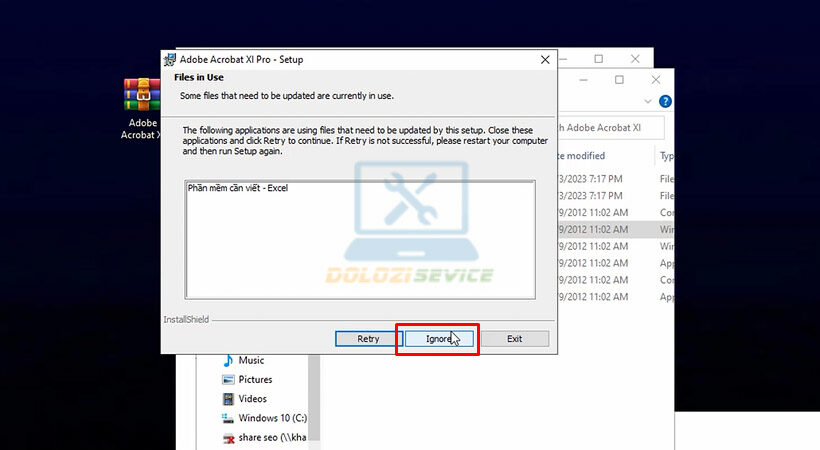Maximize the front File Explorer window
Screen dimensions: 820x450
click(619, 79)
